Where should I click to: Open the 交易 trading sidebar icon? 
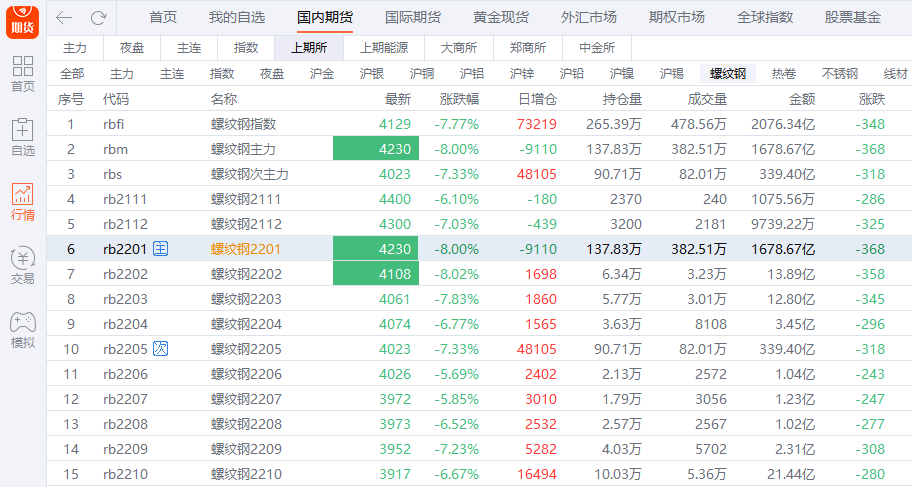coord(22,266)
